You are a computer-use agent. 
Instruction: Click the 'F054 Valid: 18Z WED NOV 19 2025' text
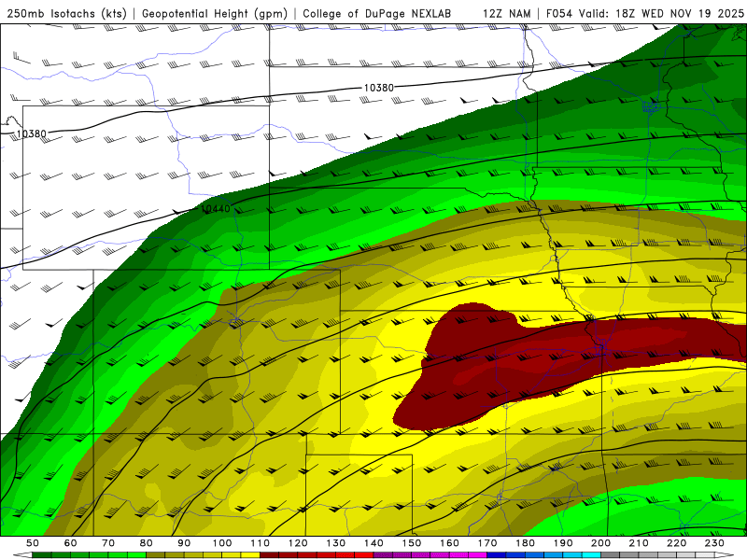(x=645, y=14)
